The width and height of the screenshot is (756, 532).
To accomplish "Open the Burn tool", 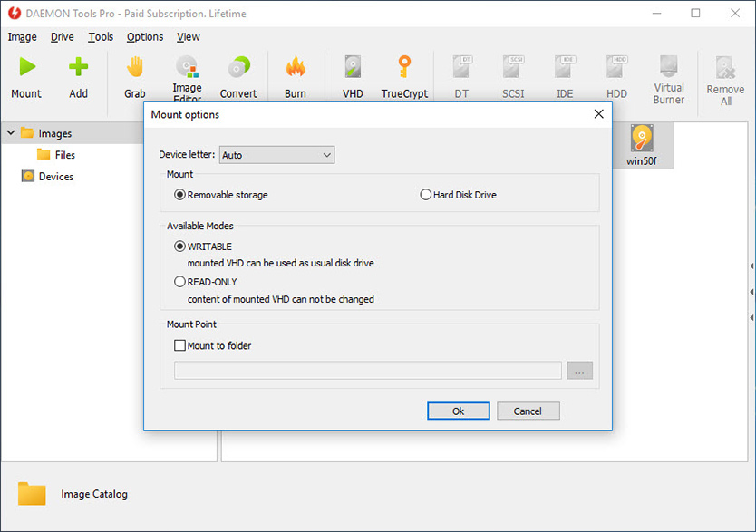I will tap(296, 67).
